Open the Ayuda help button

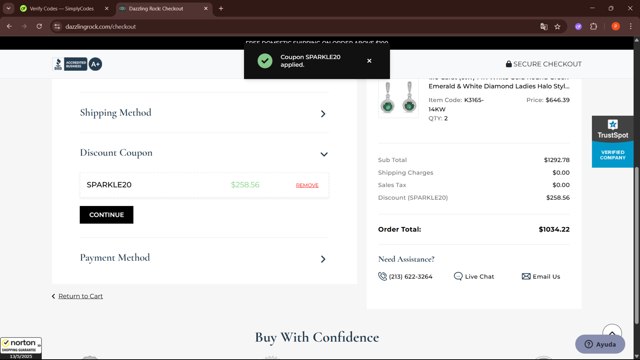tap(600, 344)
